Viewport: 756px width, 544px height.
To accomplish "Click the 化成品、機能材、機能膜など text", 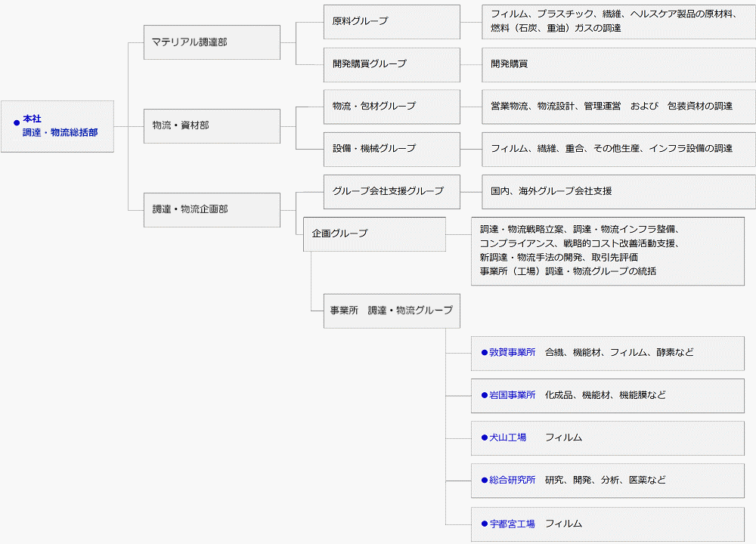I will click(605, 395).
